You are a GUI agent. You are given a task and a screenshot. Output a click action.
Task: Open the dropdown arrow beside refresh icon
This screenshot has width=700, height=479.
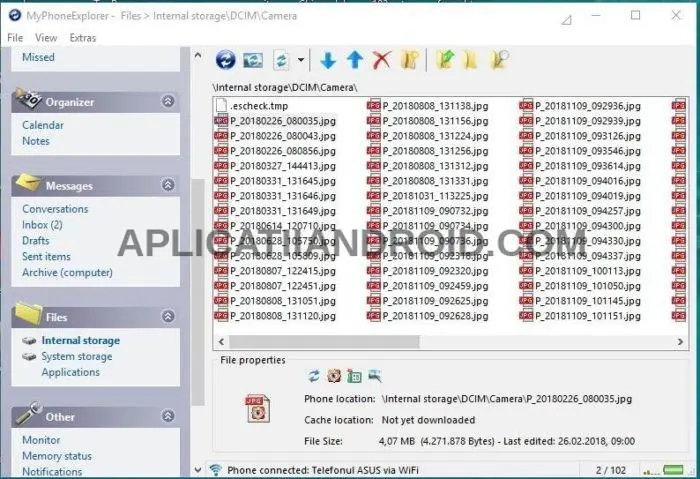pos(301,60)
